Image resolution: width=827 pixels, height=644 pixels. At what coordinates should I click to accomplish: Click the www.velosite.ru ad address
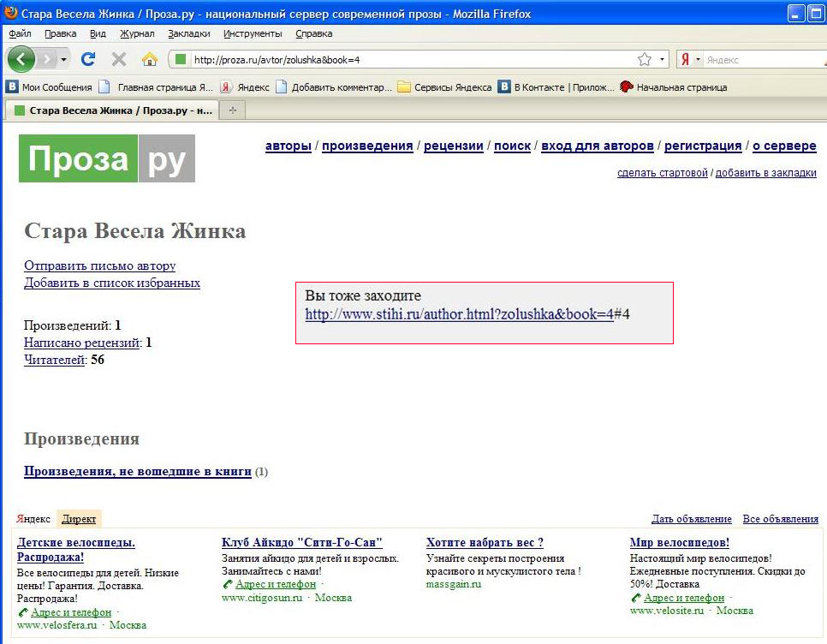667,611
